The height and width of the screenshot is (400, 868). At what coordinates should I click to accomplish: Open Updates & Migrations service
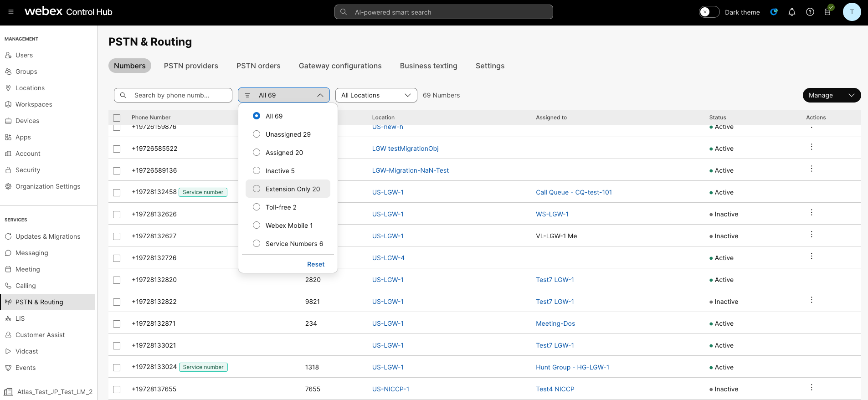point(48,236)
